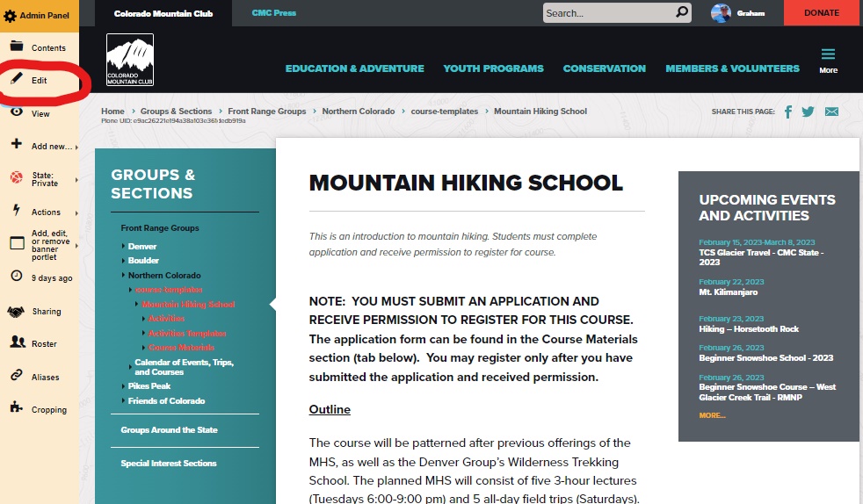Expand the Friends of Colorado tree arrow

[x=123, y=400]
